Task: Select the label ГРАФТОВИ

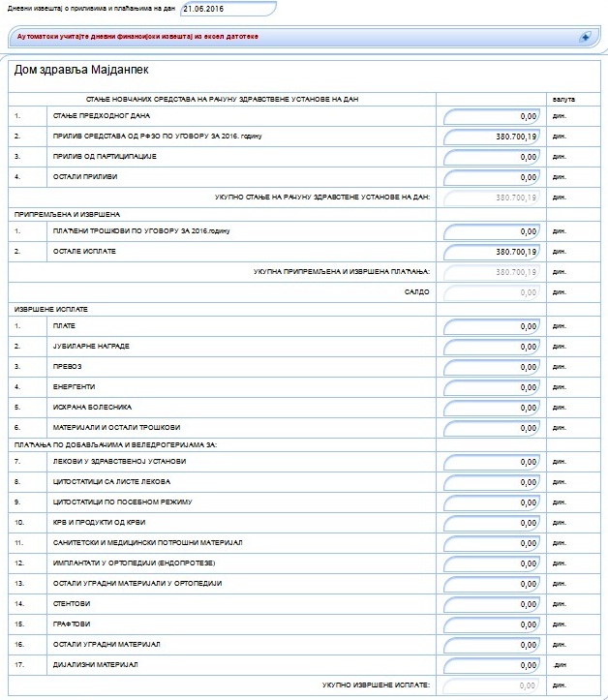Action: coord(72,624)
